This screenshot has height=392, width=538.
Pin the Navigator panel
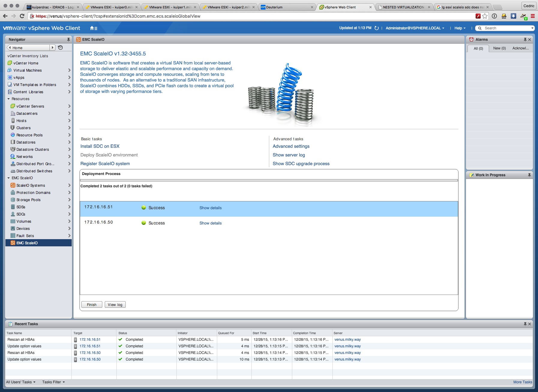coord(68,40)
